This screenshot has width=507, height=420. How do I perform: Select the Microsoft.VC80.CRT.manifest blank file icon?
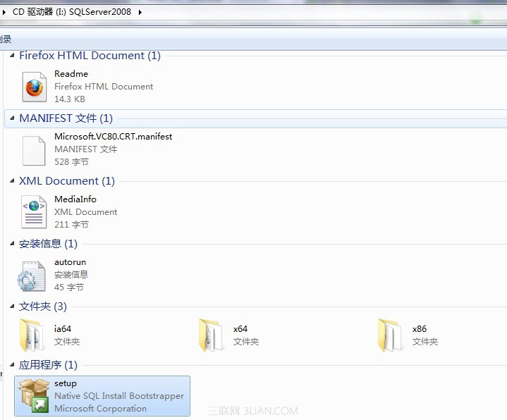click(x=34, y=151)
